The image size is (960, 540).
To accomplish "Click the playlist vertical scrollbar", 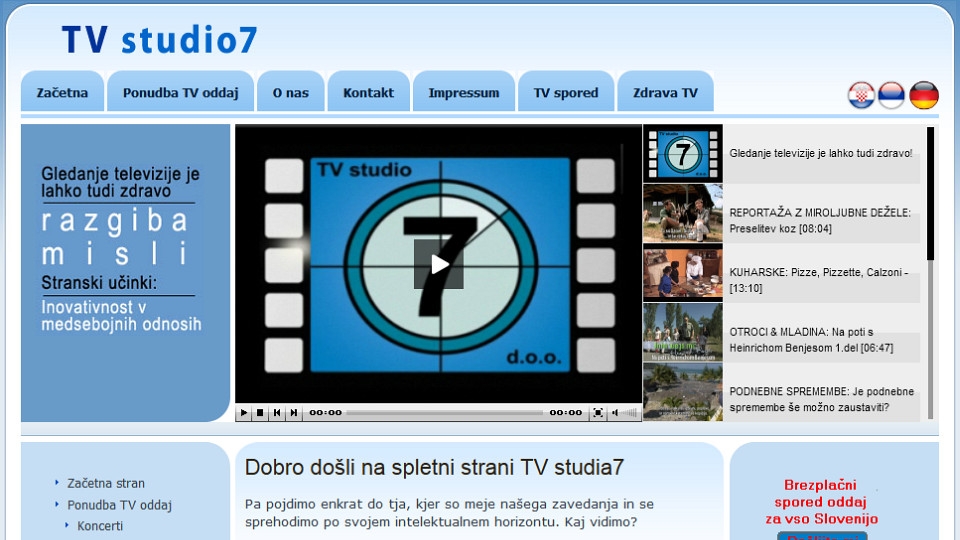I will click(x=930, y=300).
